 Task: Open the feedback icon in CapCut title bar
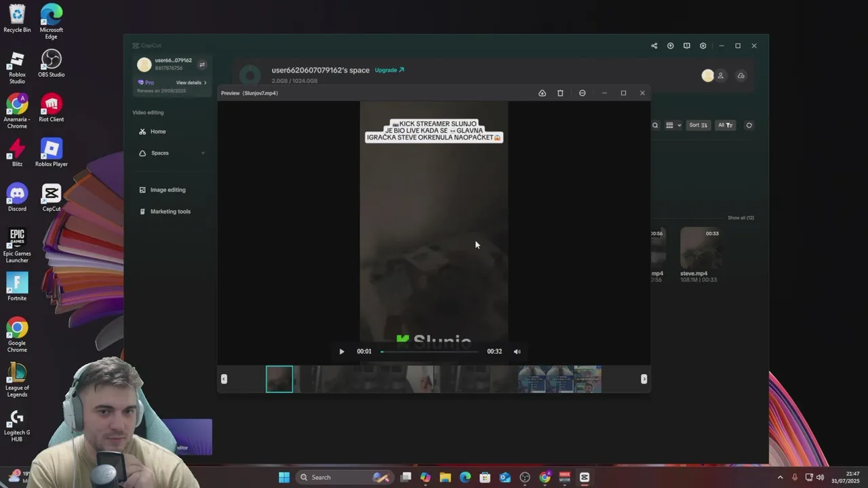click(x=686, y=45)
